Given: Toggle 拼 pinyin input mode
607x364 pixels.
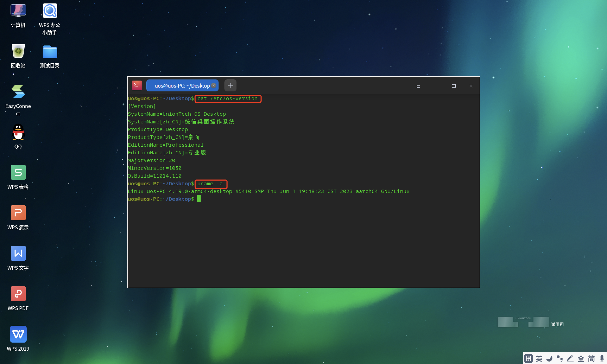Looking at the screenshot, I should click(528, 358).
